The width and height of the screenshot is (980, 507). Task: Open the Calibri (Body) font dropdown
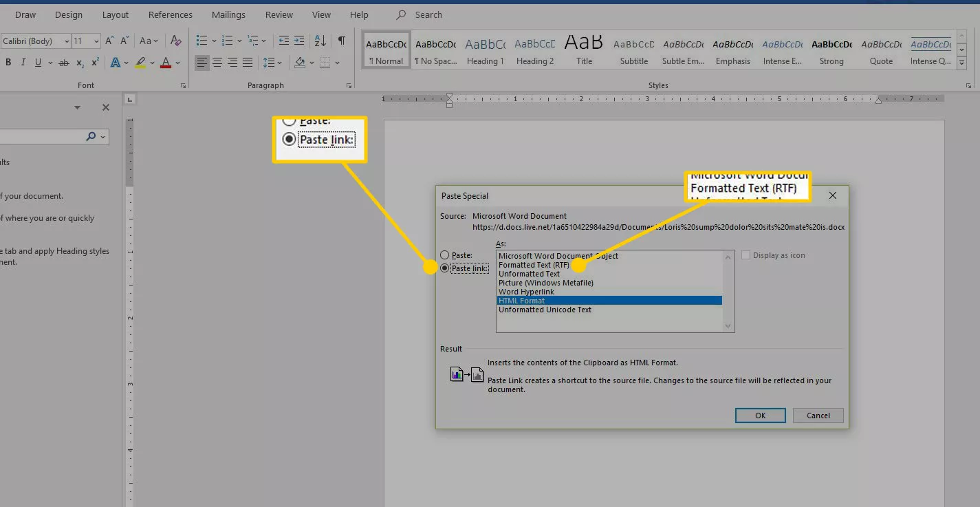[x=67, y=41]
